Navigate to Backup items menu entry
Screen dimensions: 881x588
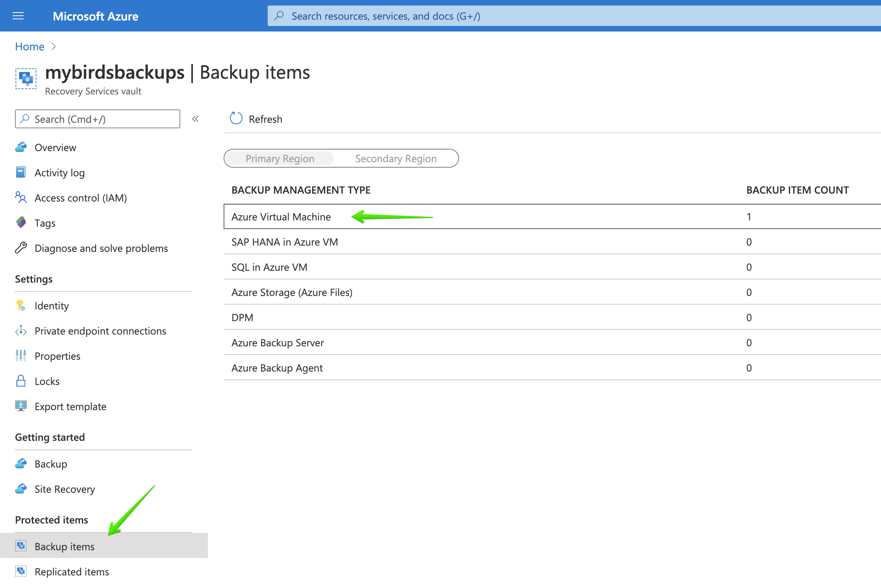tap(65, 546)
